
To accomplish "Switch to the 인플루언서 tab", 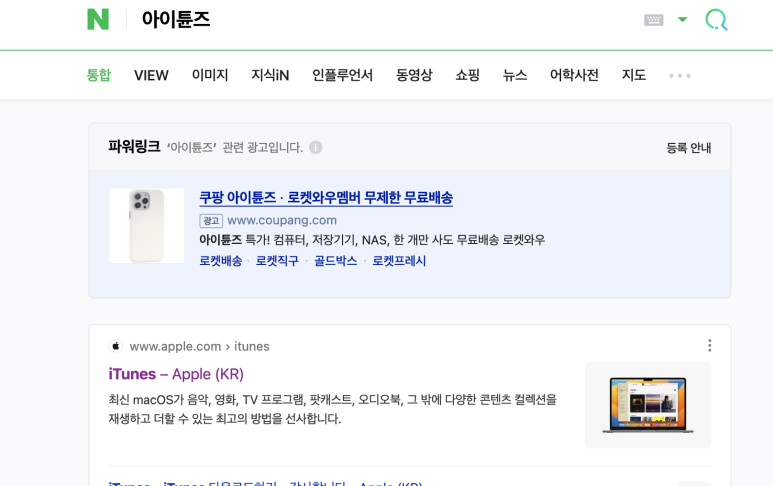I will (x=343, y=75).
